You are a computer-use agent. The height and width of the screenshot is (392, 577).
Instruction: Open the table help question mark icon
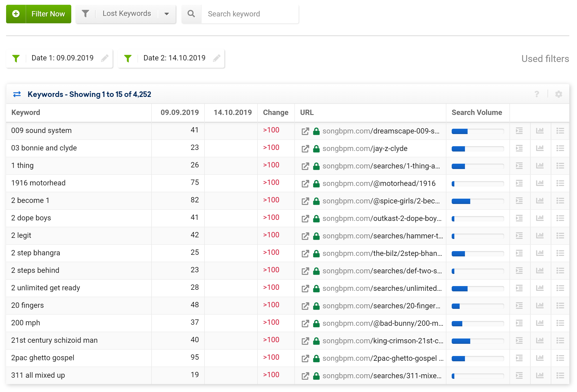[537, 94]
